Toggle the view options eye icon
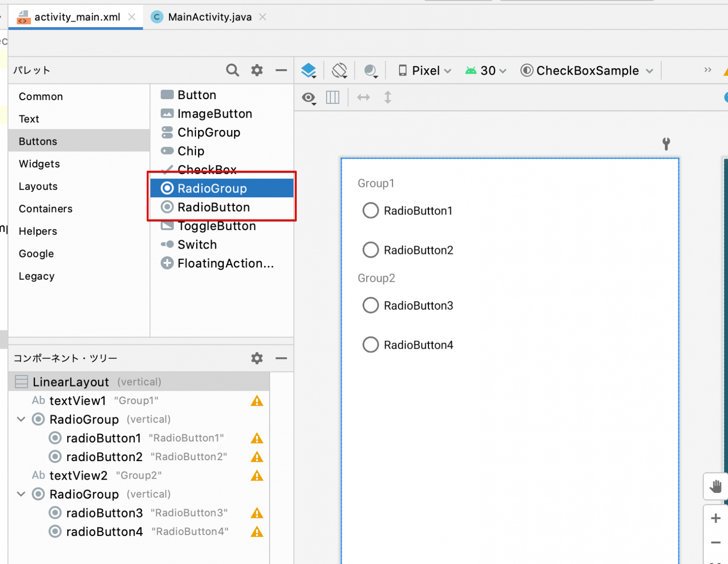728x564 pixels. [308, 97]
